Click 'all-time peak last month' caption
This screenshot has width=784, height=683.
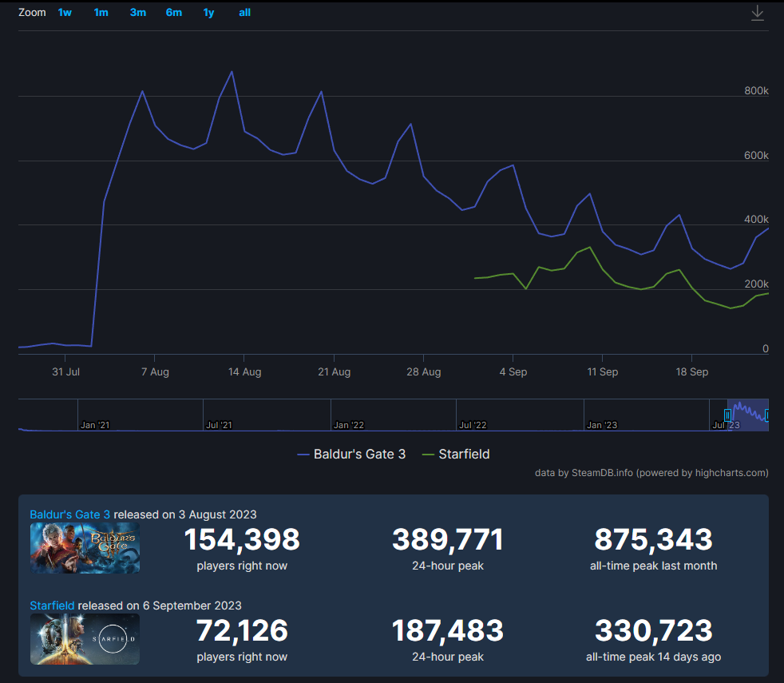[x=654, y=566]
